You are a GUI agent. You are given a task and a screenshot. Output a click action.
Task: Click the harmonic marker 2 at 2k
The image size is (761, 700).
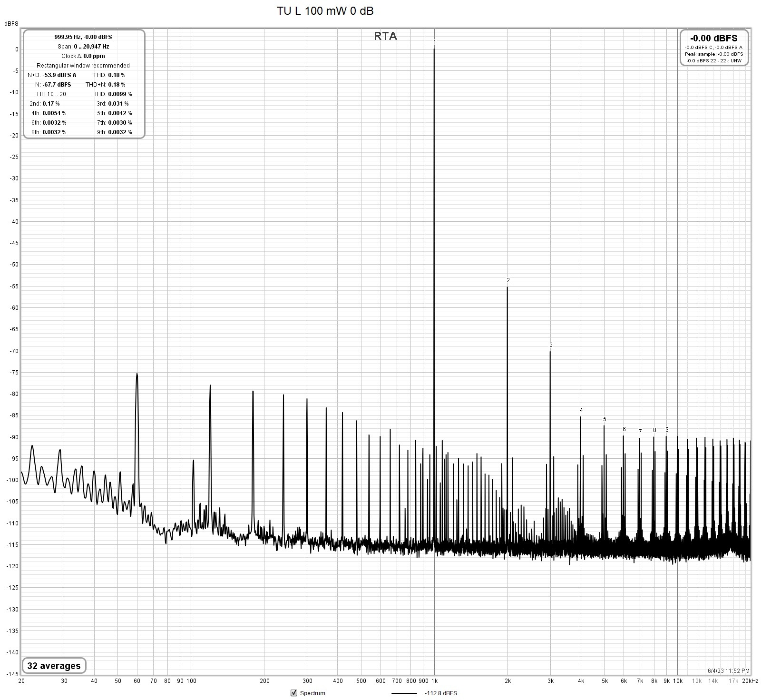508,280
